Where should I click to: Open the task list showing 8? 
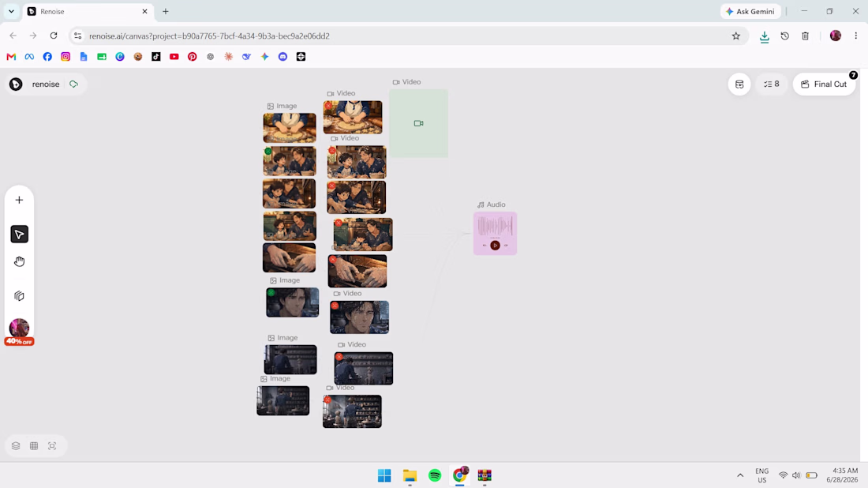point(772,84)
